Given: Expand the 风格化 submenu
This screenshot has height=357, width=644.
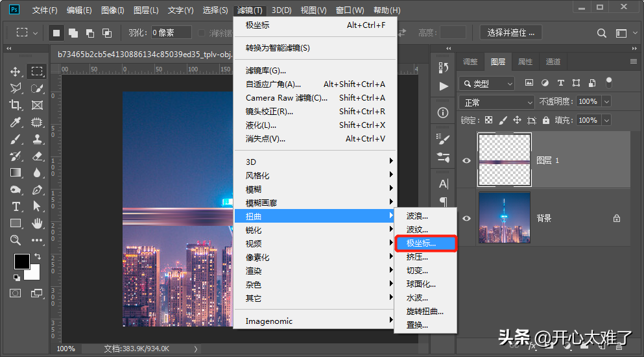Looking at the screenshot, I should [315, 176].
